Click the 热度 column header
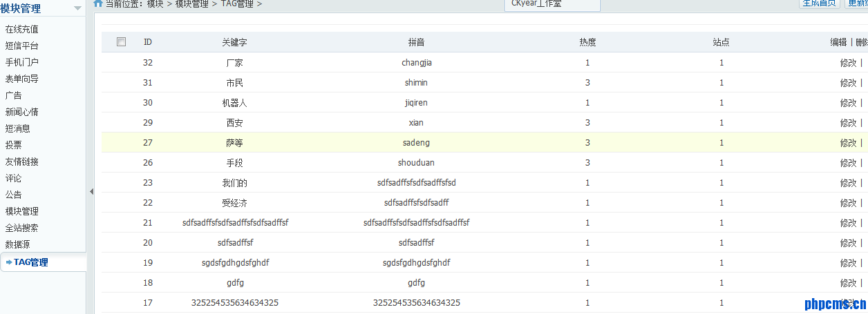 587,42
